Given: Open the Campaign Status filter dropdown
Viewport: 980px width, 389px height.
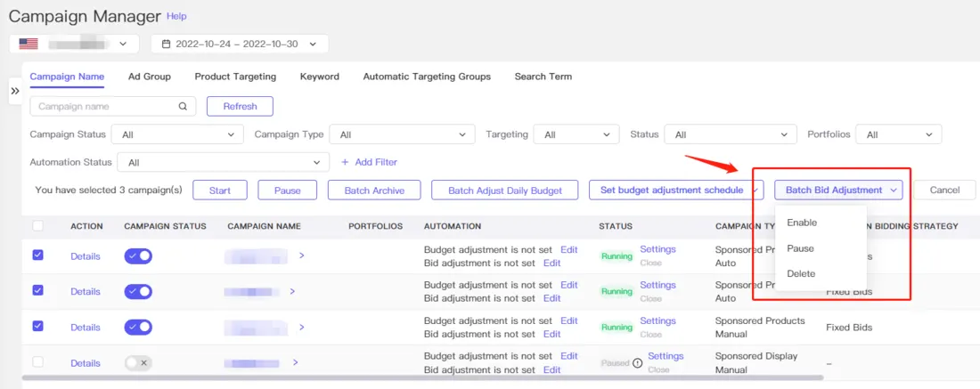Looking at the screenshot, I should click(177, 134).
